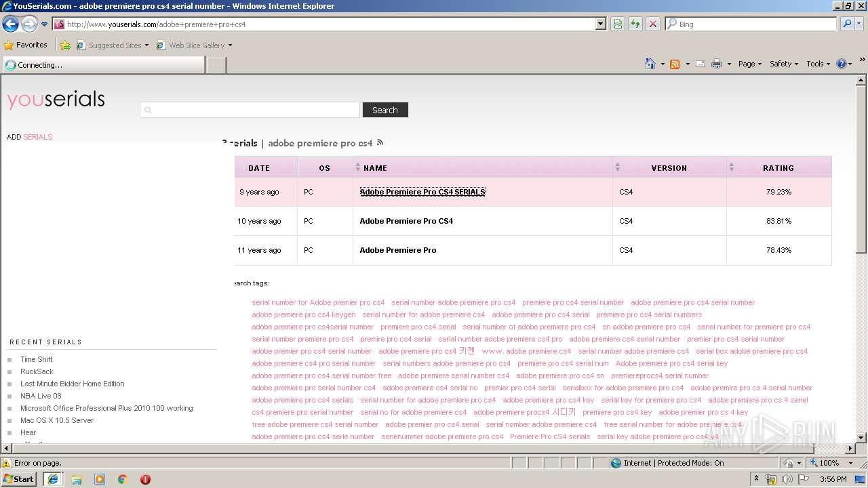Sort by NAME column arrows
Image resolution: width=868 pixels, height=488 pixels.
click(358, 167)
